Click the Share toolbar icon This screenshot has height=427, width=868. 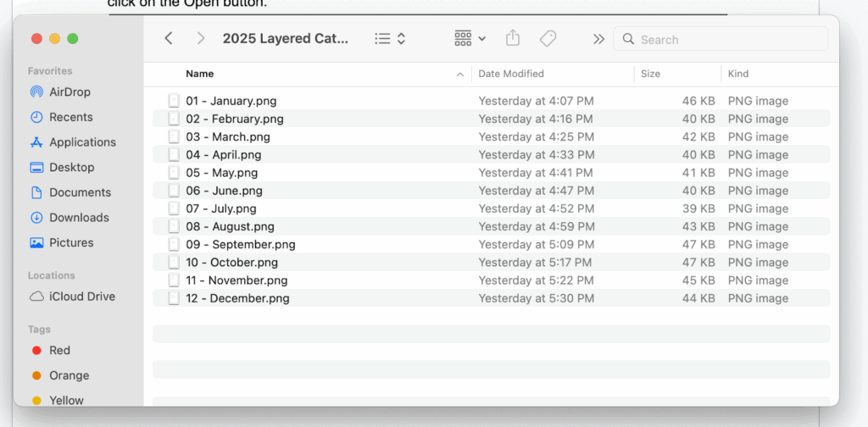(512, 39)
